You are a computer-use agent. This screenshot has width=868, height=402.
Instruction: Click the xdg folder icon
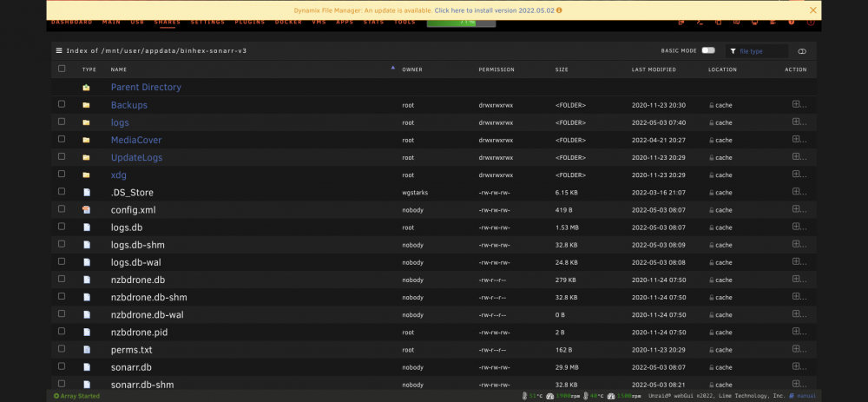click(86, 175)
